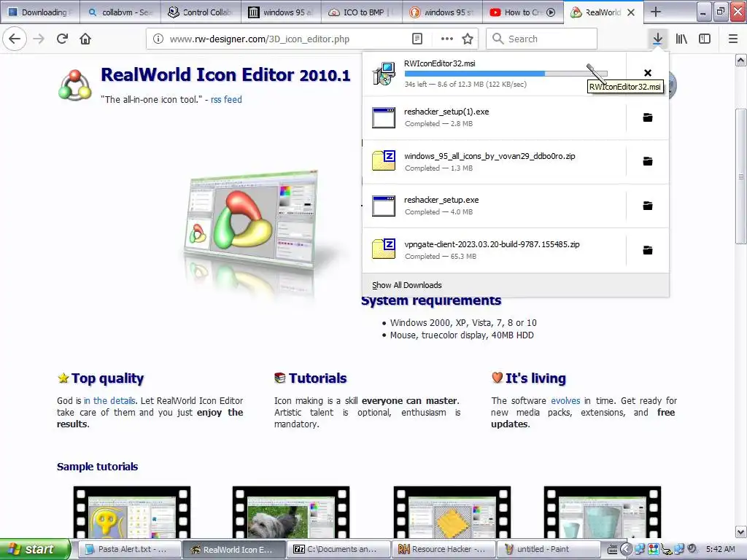The image size is (747, 560).
Task: Go back using the browser back arrow
Action: 15,39
